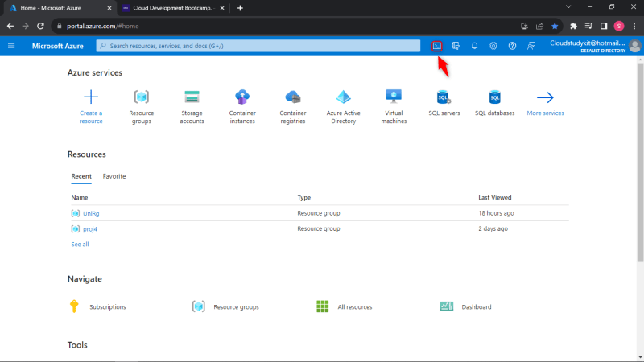This screenshot has height=362, width=644.
Task: Open Resource groups service icon
Action: [x=142, y=97]
